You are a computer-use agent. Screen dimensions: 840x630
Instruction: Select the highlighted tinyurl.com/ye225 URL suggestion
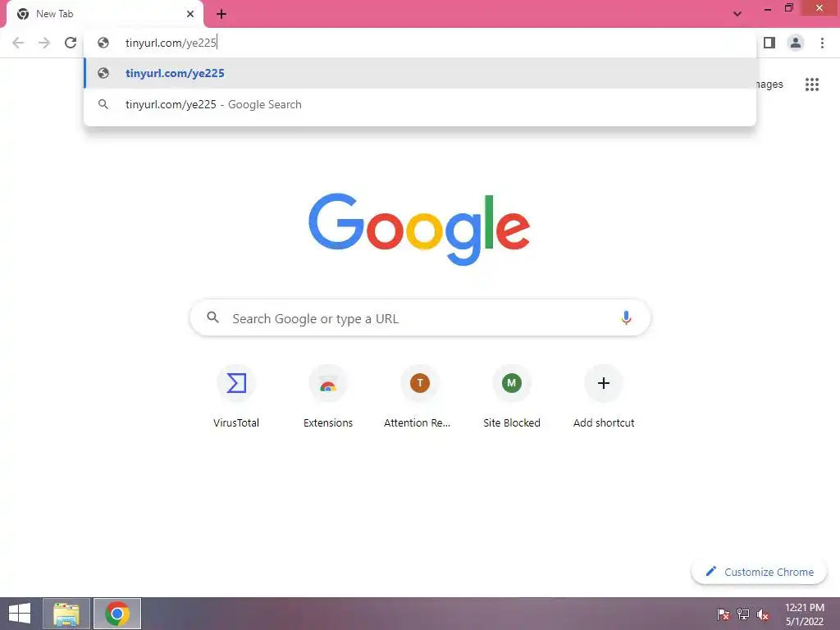click(x=420, y=73)
